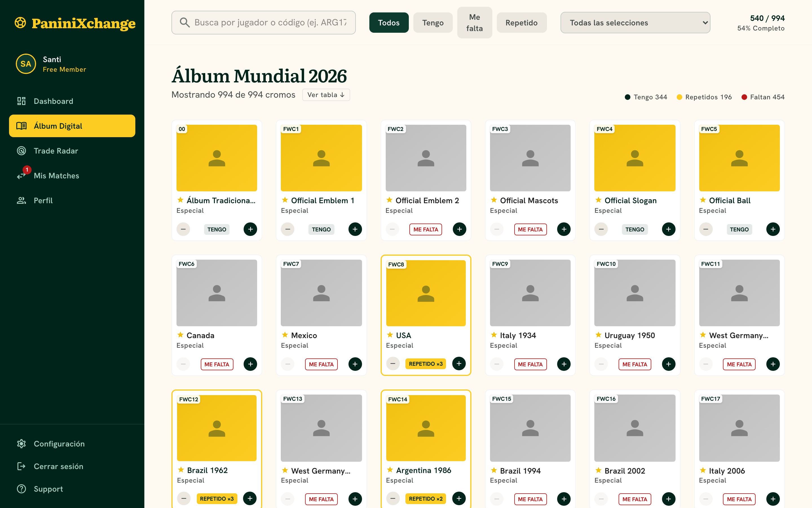Add one Brazil 2002 sticker

(668, 499)
